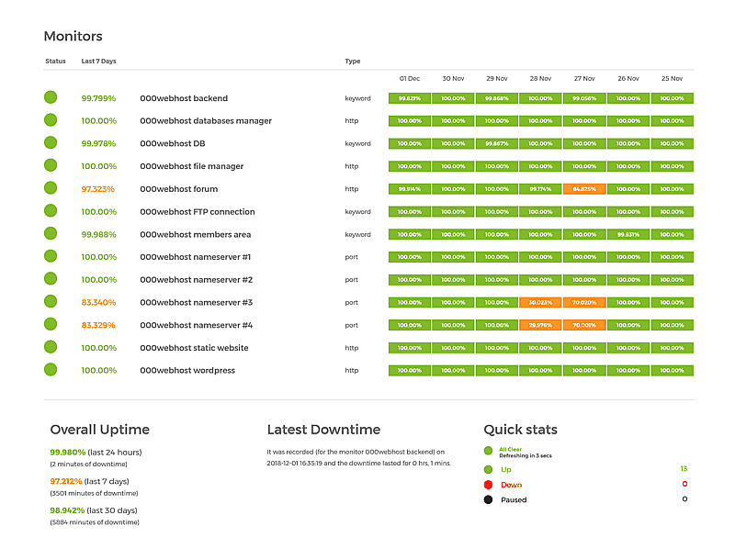
Task: Click the green Up status dot in Quick stats
Action: pos(489,470)
